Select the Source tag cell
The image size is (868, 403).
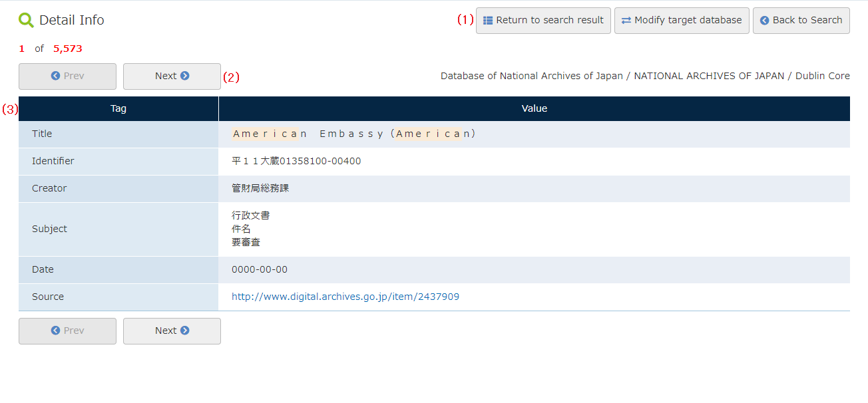pos(118,297)
